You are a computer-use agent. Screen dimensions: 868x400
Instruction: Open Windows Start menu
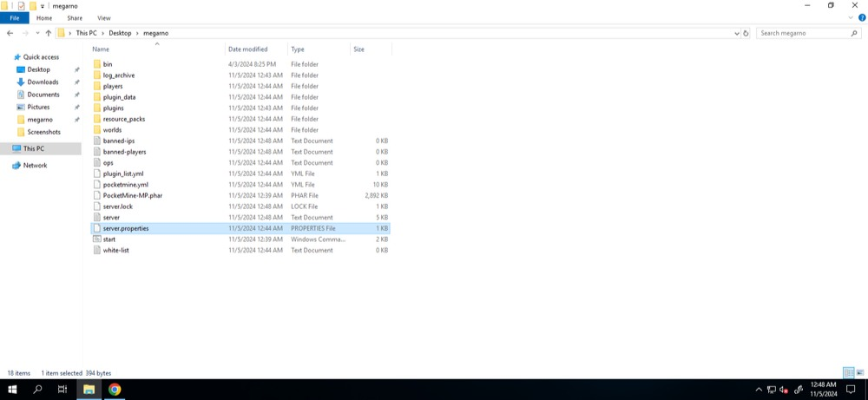pos(12,390)
